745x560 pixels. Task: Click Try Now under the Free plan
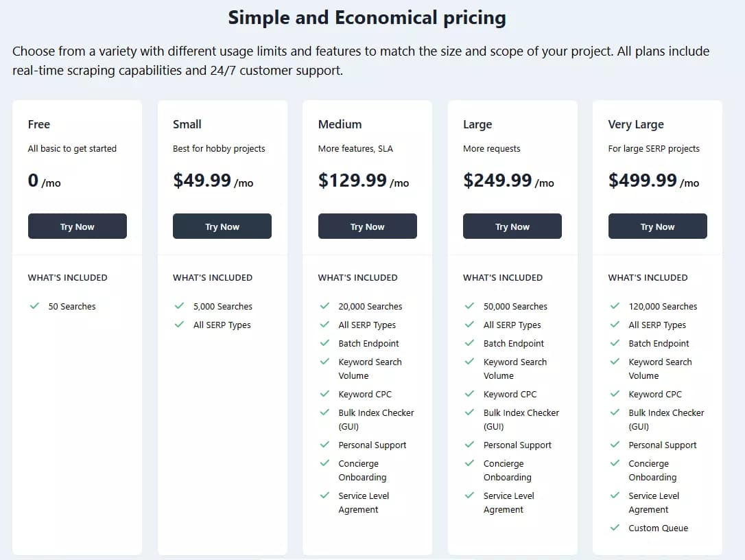tap(77, 226)
